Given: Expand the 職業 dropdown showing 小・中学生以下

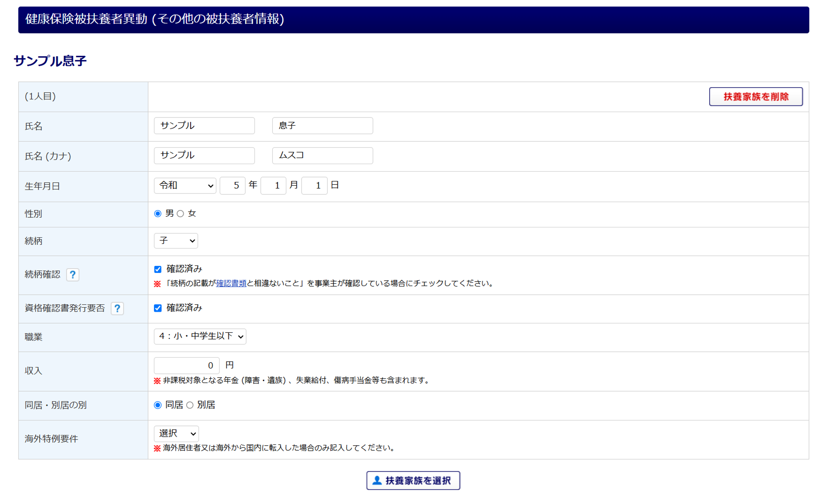Looking at the screenshot, I should tap(200, 337).
